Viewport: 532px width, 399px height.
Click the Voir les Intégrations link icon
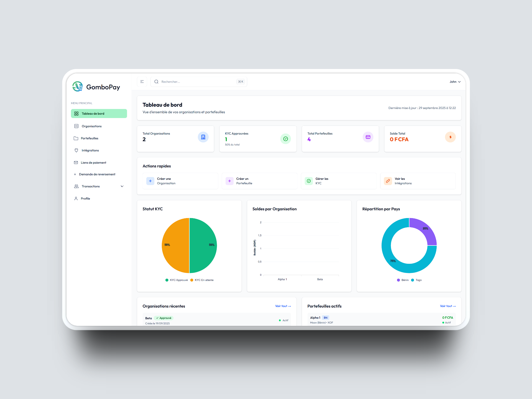coord(388,181)
